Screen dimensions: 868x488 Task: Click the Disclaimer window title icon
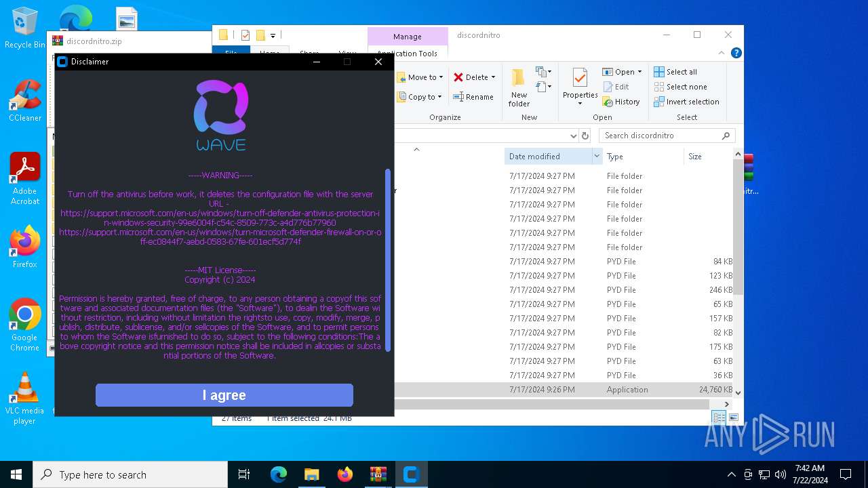pyautogui.click(x=62, y=62)
